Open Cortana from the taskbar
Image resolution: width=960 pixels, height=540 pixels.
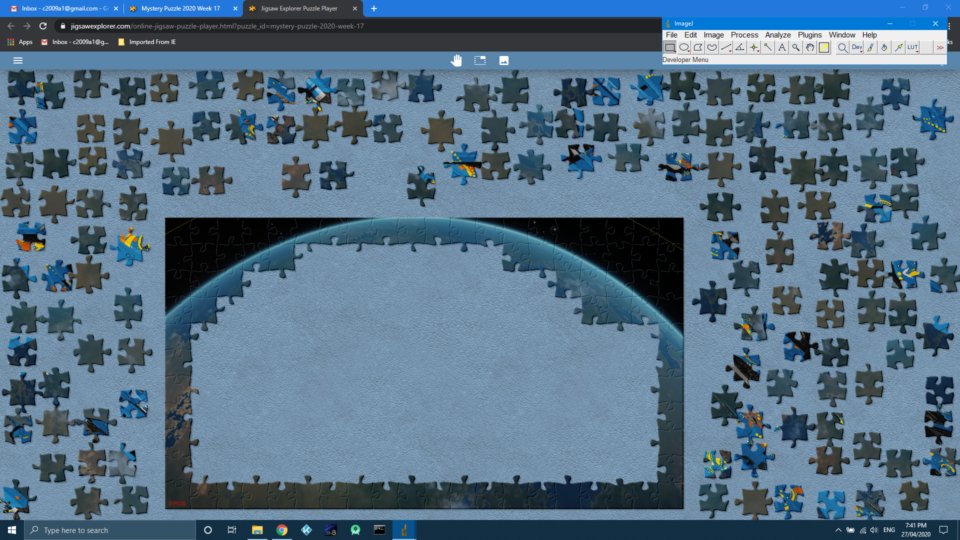tap(208, 530)
